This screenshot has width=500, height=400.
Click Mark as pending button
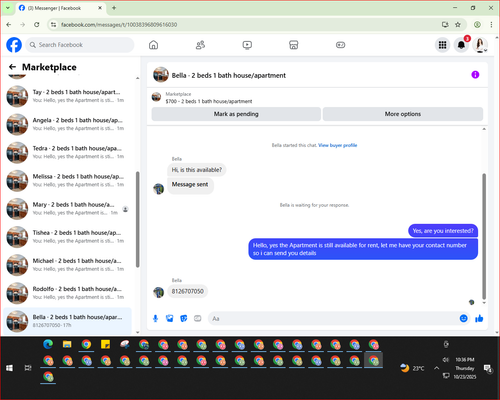click(236, 114)
